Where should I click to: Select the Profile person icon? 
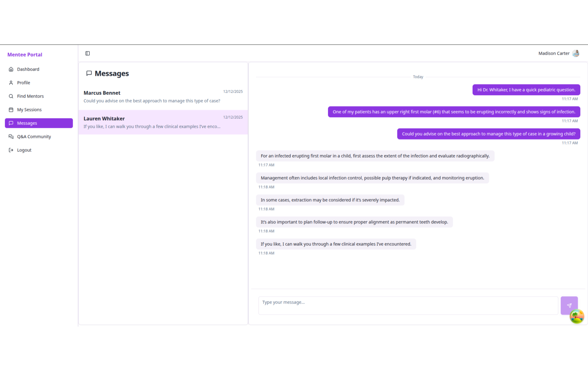coord(11,83)
